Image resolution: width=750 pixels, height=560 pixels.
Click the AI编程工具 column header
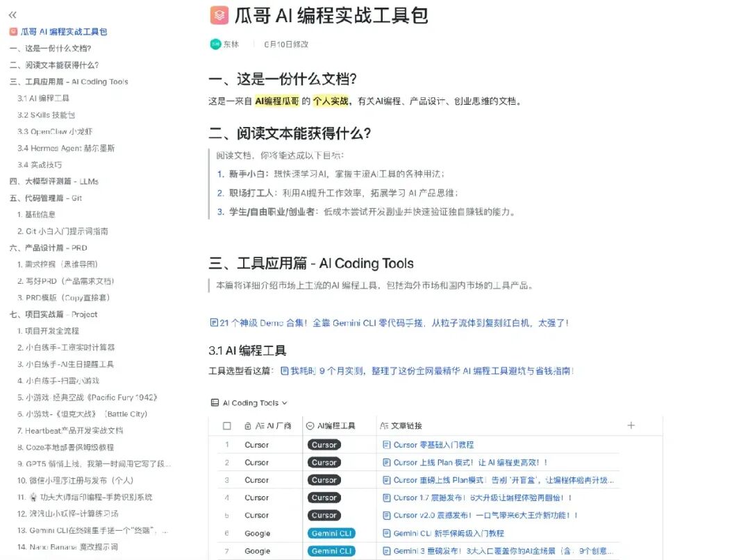(x=336, y=426)
